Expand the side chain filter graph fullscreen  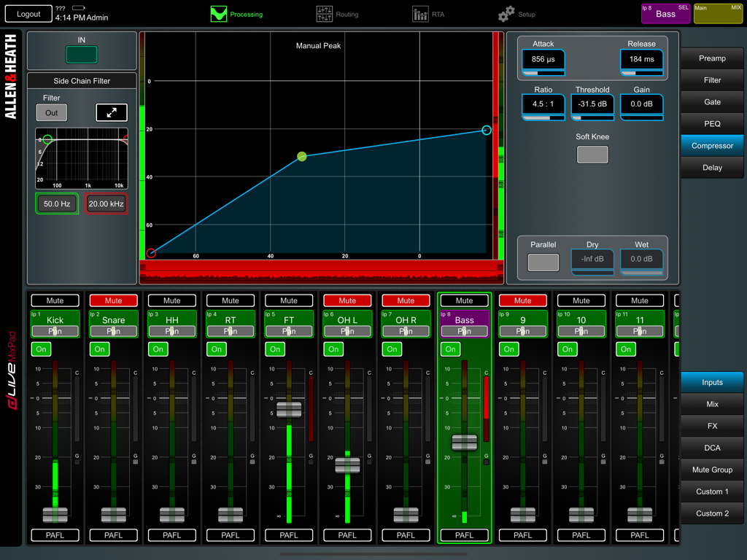(111, 112)
